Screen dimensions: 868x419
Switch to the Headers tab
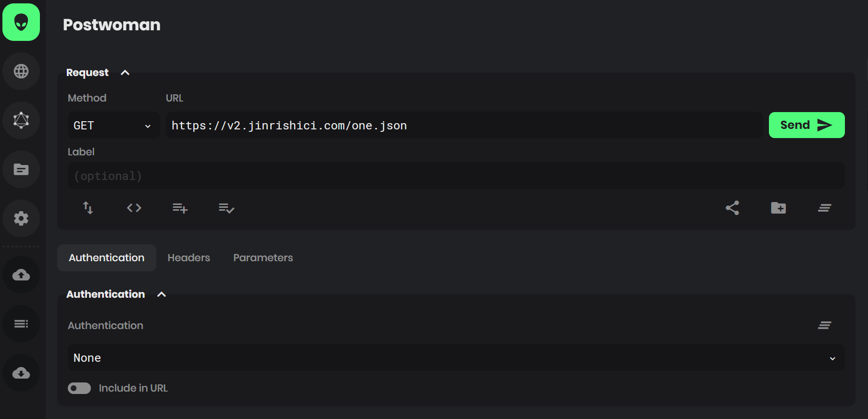click(x=189, y=258)
